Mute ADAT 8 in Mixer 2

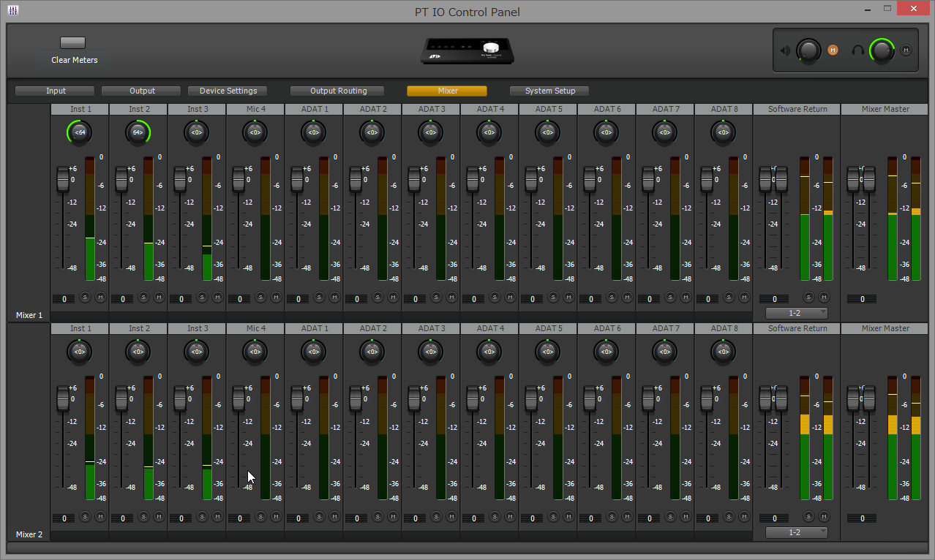[744, 516]
